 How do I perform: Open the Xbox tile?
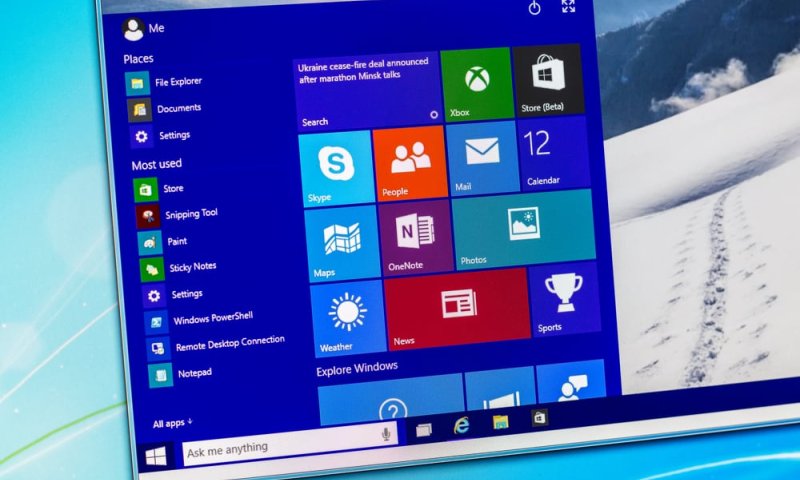pyautogui.click(x=475, y=84)
